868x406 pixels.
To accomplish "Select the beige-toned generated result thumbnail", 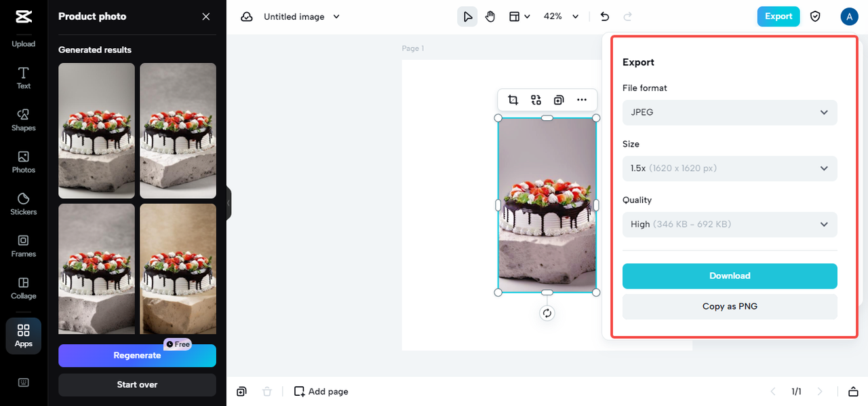I will pyautogui.click(x=178, y=269).
